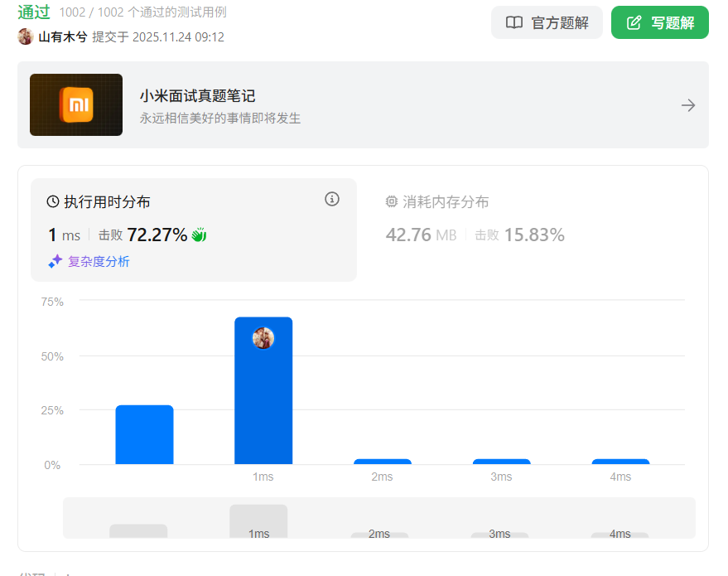
Task: Click the green 通过 status label
Action: coord(34,12)
